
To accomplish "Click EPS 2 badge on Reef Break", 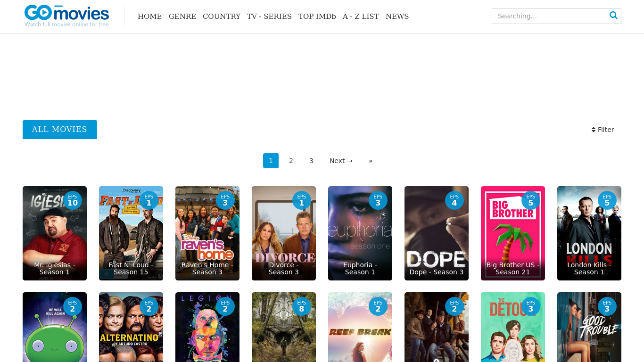I will point(378,306).
